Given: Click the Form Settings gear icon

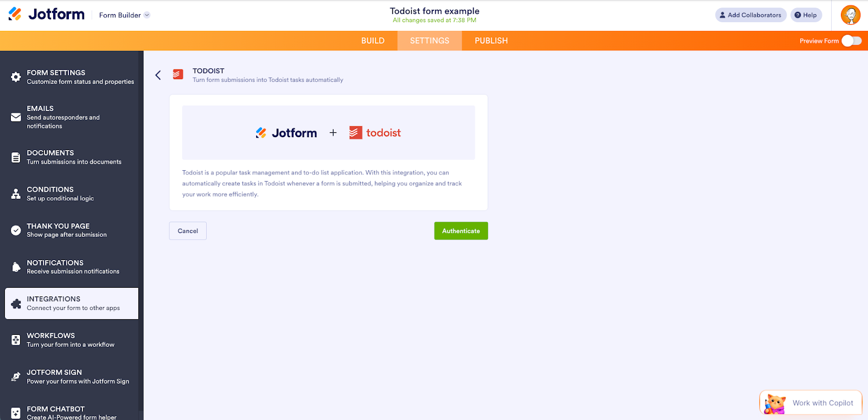Looking at the screenshot, I should (16, 77).
